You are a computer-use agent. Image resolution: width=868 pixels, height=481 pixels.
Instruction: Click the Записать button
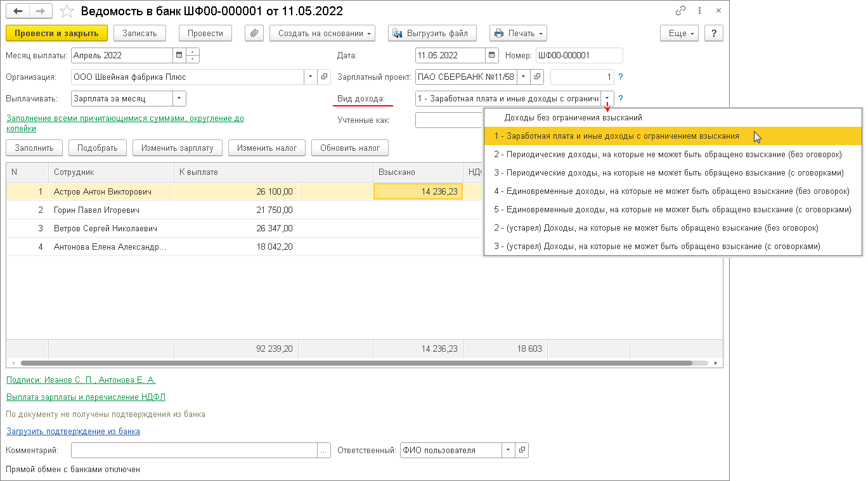140,33
